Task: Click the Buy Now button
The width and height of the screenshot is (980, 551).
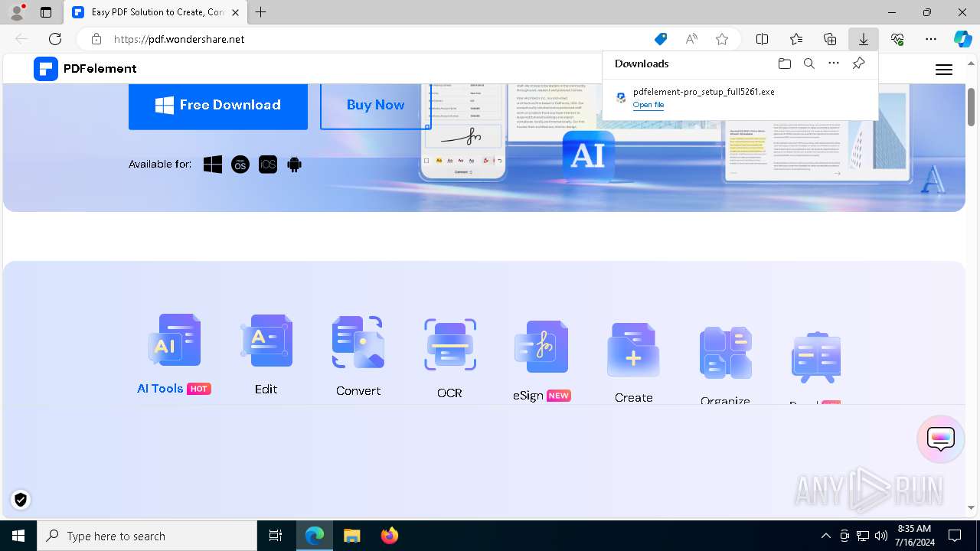Action: [x=375, y=105]
